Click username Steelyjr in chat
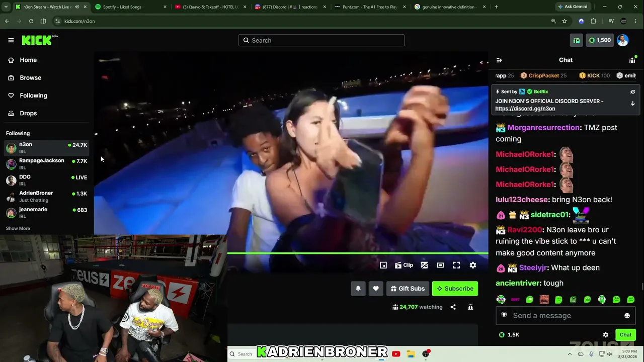 (x=534, y=268)
